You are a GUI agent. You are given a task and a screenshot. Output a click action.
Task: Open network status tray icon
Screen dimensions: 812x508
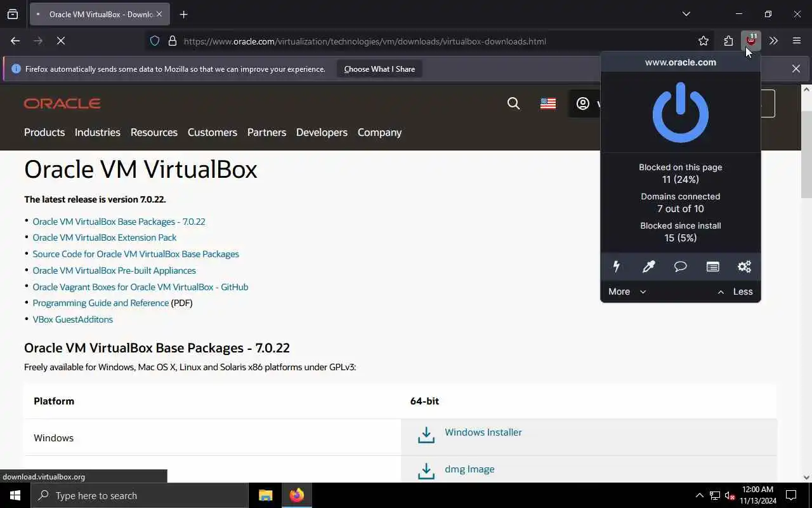click(715, 495)
